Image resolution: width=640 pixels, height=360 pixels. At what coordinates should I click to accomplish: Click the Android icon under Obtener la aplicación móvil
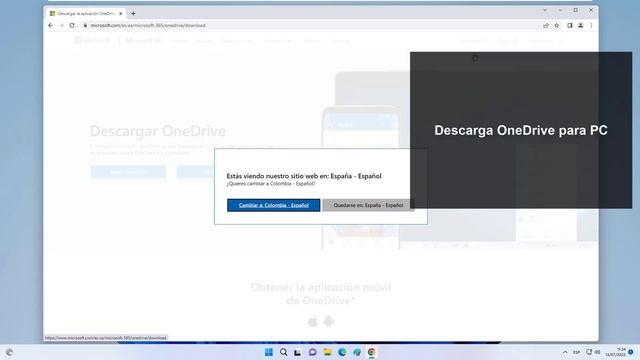click(x=329, y=322)
